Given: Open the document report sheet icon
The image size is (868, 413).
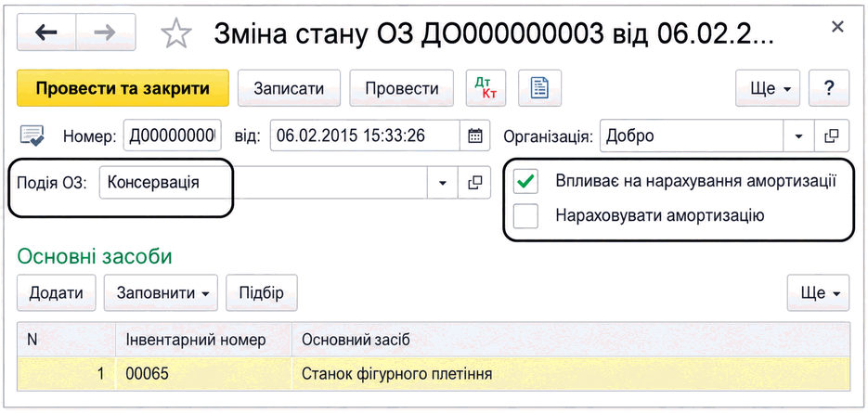Looking at the screenshot, I should pos(539,88).
